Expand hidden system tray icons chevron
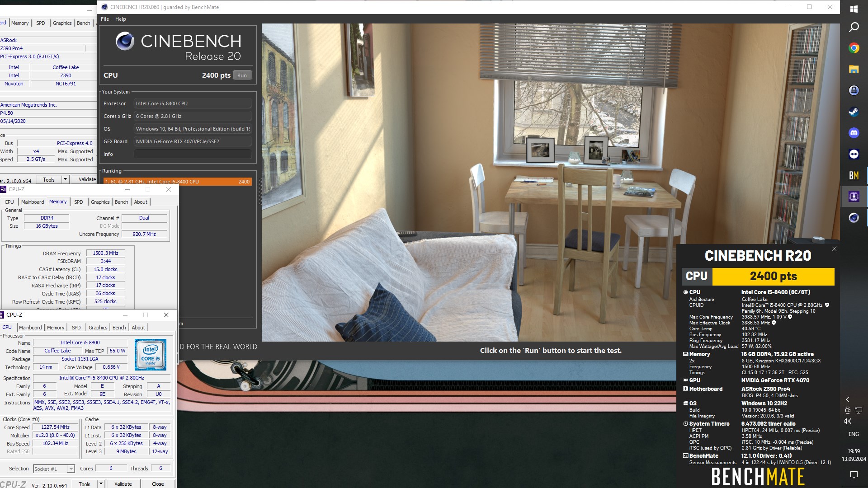This screenshot has height=488, width=868. tap(848, 399)
